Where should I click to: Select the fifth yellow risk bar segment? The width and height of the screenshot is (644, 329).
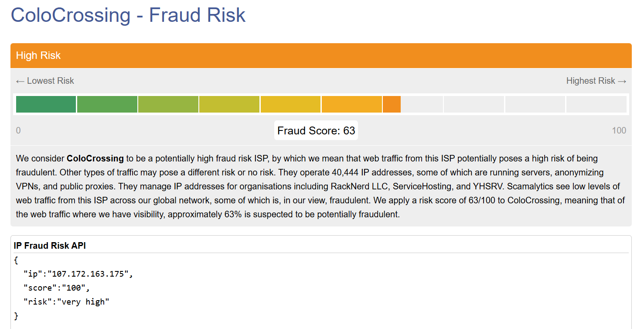tap(290, 104)
